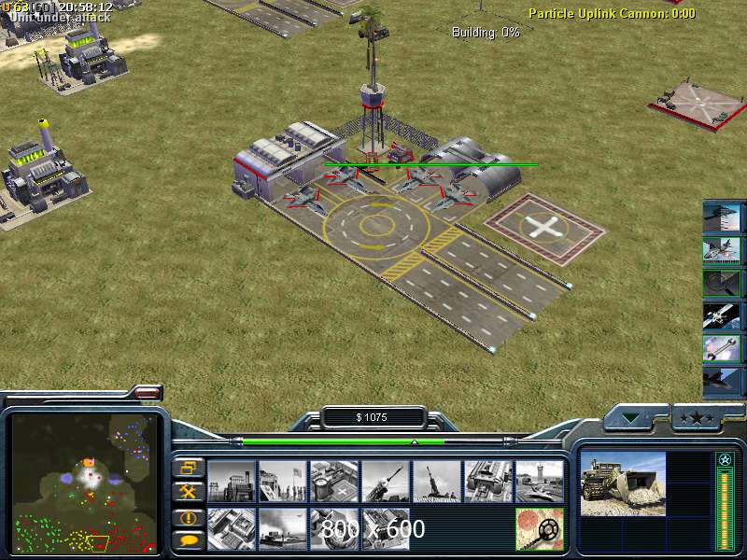Click the radar minimap

[84, 483]
